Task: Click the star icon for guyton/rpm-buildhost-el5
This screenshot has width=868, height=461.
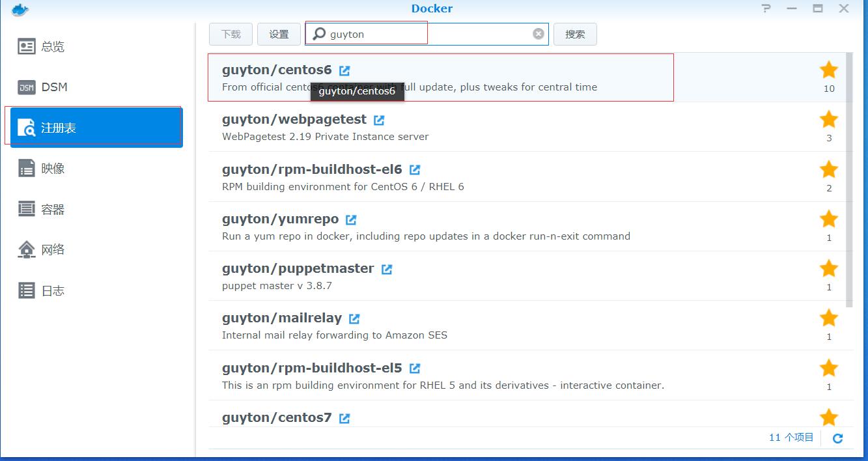Action: coord(829,368)
